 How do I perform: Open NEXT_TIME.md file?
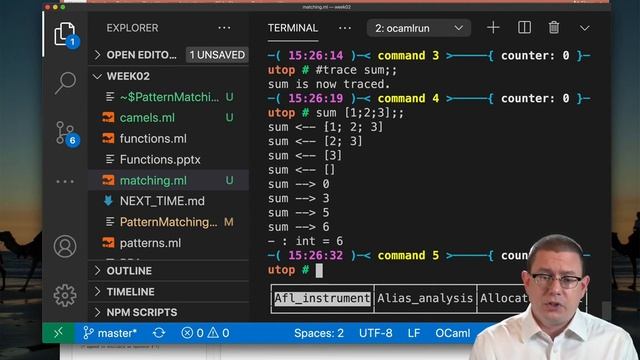(169, 201)
